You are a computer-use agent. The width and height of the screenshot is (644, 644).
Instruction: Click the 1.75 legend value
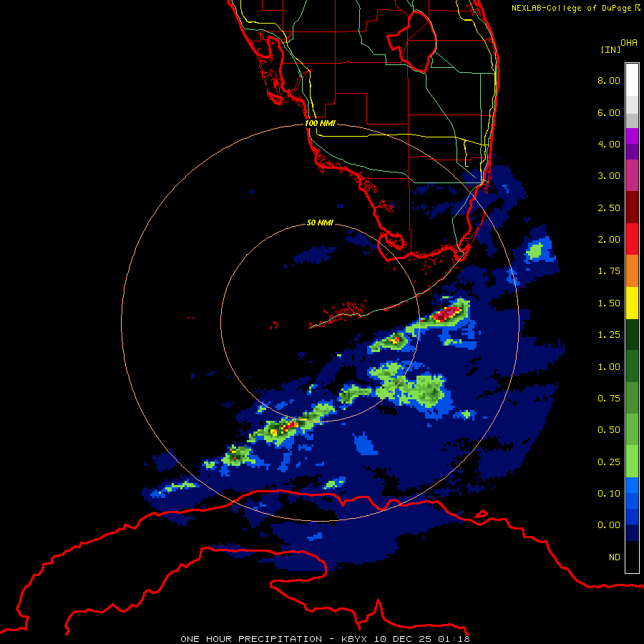(609, 271)
